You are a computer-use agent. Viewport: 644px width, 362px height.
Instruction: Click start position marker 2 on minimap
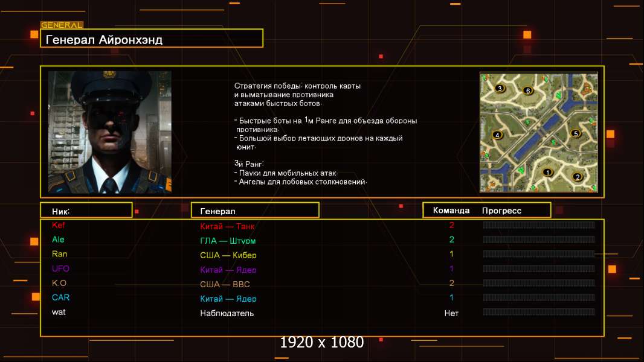(x=577, y=177)
